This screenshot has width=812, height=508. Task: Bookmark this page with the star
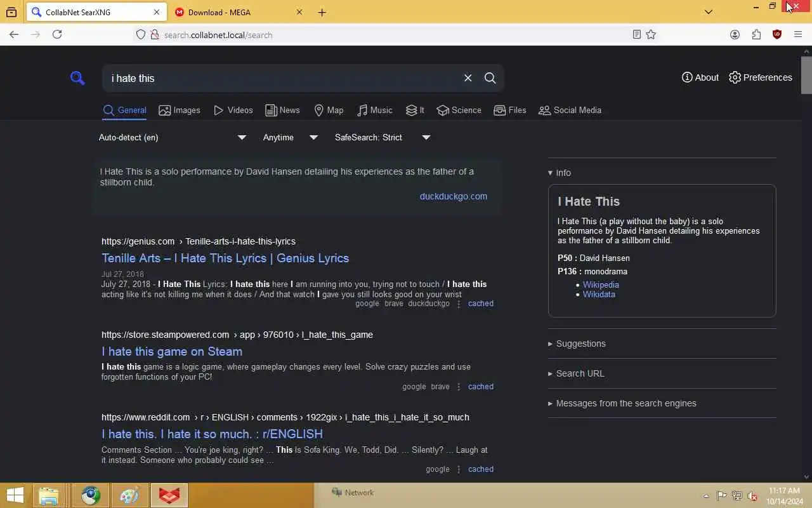pos(651,35)
